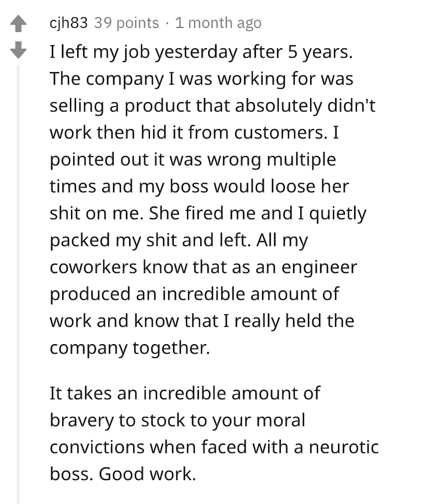Screen dimensions: 444x504
Task: Upvote the comment by cjh83
Action: [18, 24]
